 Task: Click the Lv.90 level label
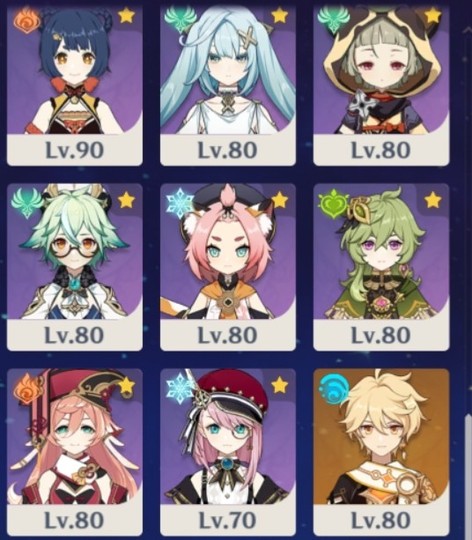(75, 150)
